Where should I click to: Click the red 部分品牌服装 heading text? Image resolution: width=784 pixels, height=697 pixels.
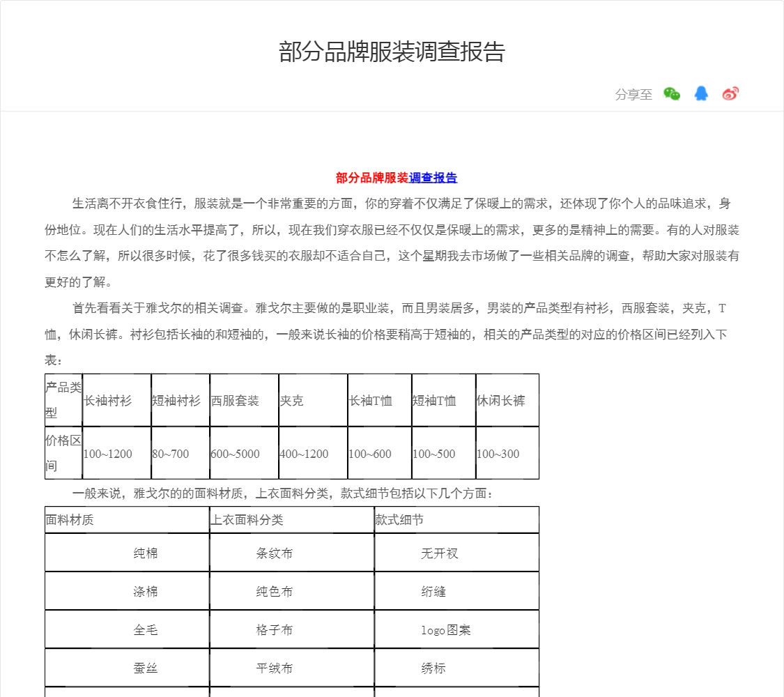coord(373,178)
